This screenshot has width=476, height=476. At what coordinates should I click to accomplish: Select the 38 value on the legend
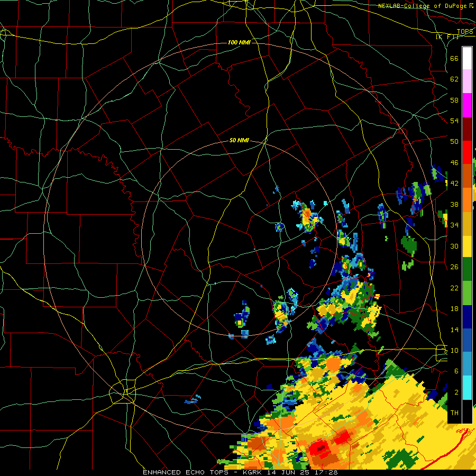click(454, 204)
